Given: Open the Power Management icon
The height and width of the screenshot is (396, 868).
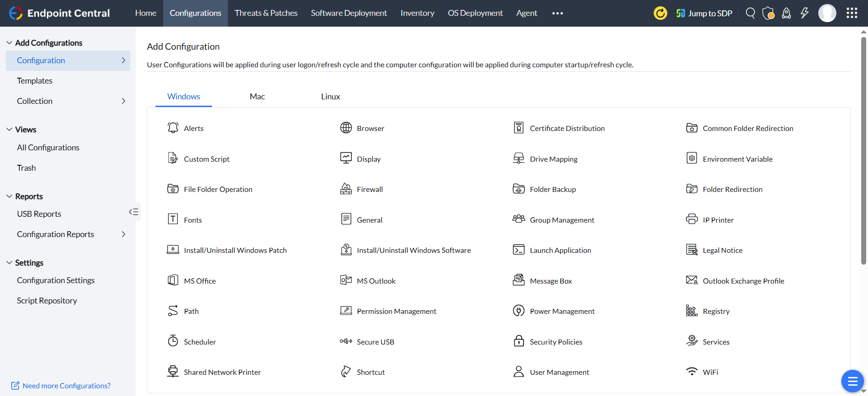Looking at the screenshot, I should click(x=519, y=311).
